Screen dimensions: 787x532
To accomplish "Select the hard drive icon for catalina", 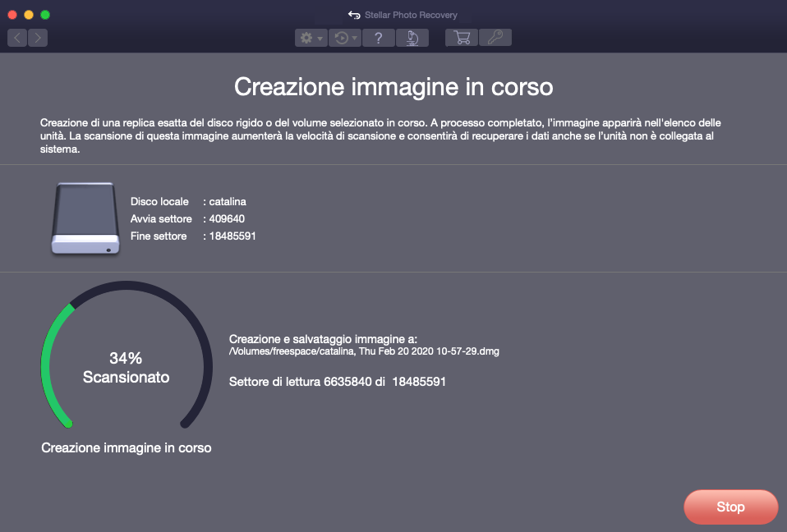I will click(85, 218).
